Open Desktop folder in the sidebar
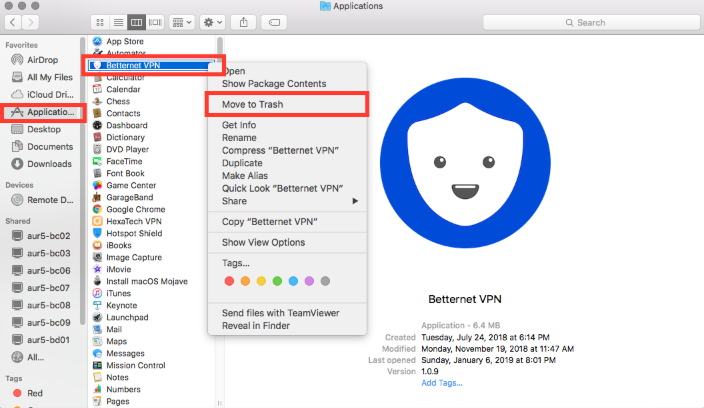 pos(36,129)
